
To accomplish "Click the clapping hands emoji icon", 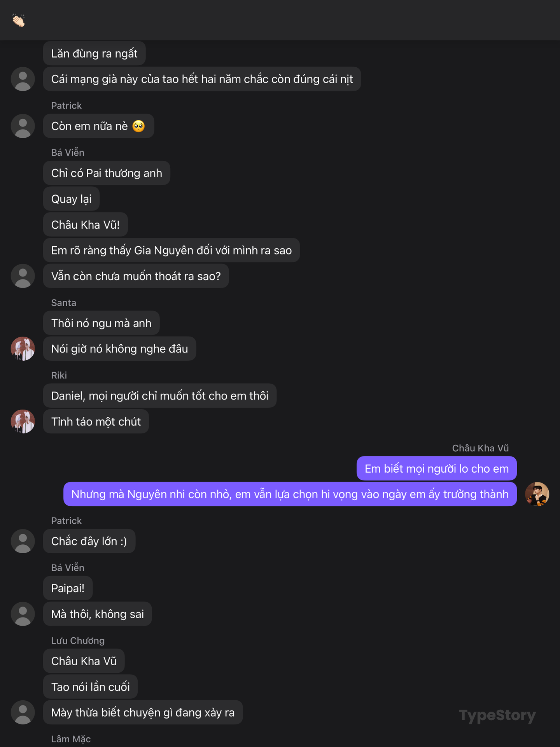I will pyautogui.click(x=19, y=20).
